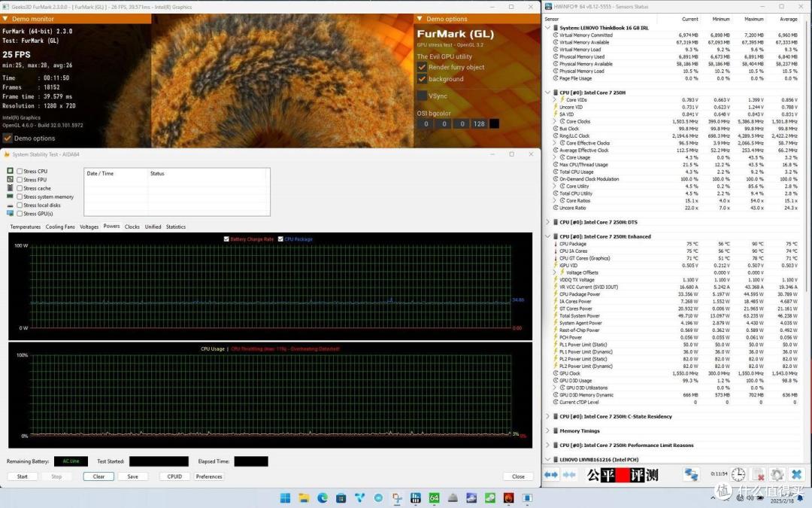Image resolution: width=812 pixels, height=508 pixels.
Task: Open Microsoft Edge in the taskbar
Action: click(323, 498)
